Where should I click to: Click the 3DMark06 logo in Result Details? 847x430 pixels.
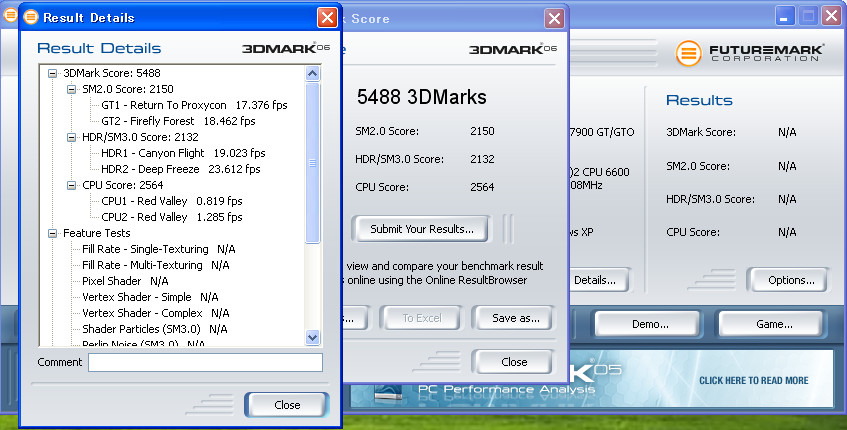pos(286,48)
